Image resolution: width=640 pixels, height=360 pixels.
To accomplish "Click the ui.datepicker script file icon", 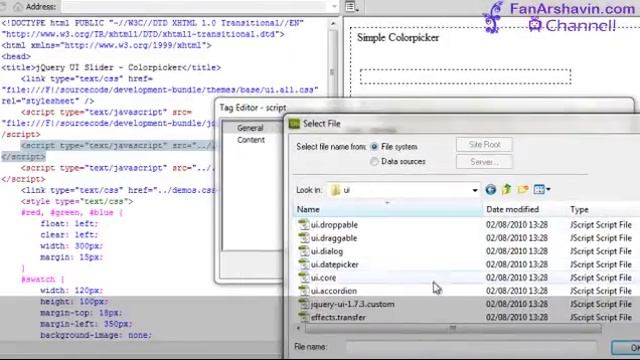I will tap(303, 264).
